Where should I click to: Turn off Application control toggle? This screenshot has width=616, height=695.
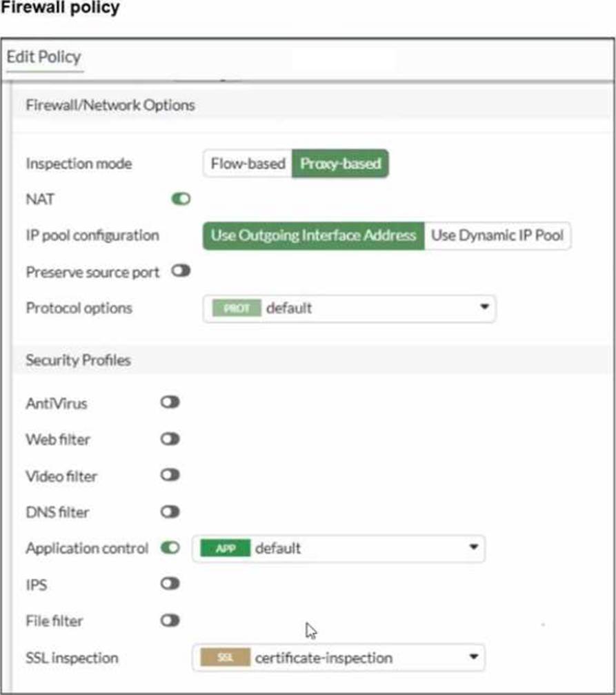[170, 549]
